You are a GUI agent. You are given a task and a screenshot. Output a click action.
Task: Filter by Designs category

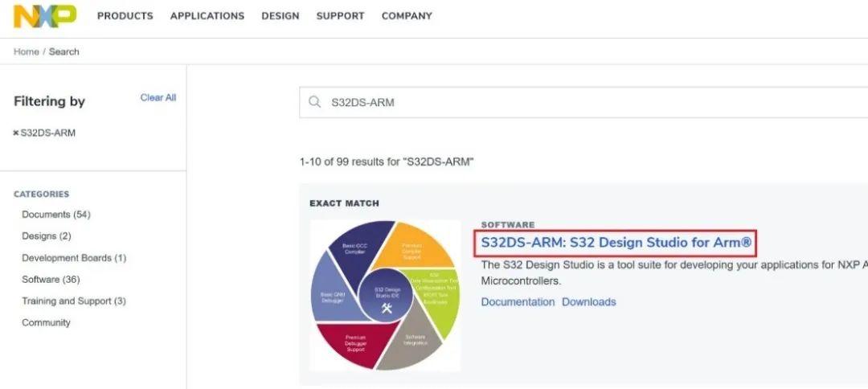(46, 236)
